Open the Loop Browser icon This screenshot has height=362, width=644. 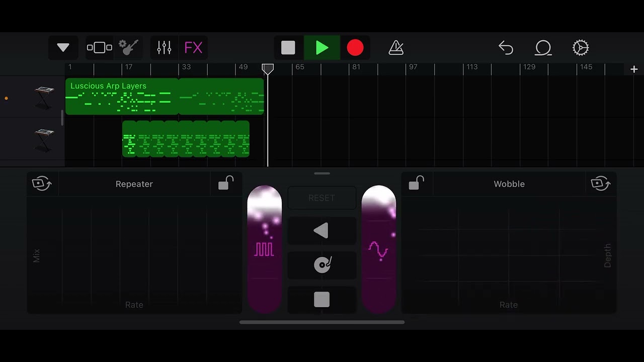[543, 48]
